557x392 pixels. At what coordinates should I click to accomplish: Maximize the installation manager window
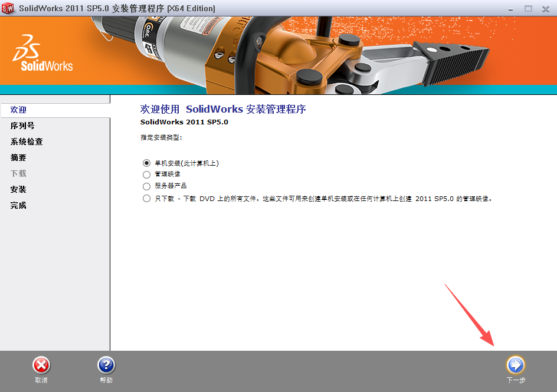[528, 8]
